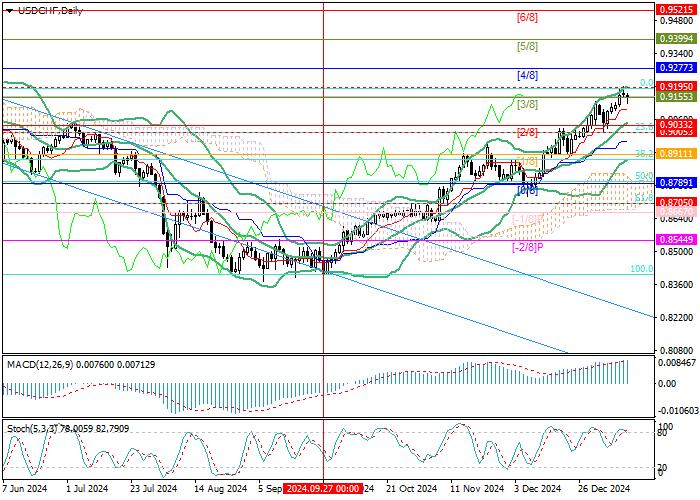The image size is (700, 500).
Task: Click the blue 0.87891 price tag
Action: tap(675, 183)
